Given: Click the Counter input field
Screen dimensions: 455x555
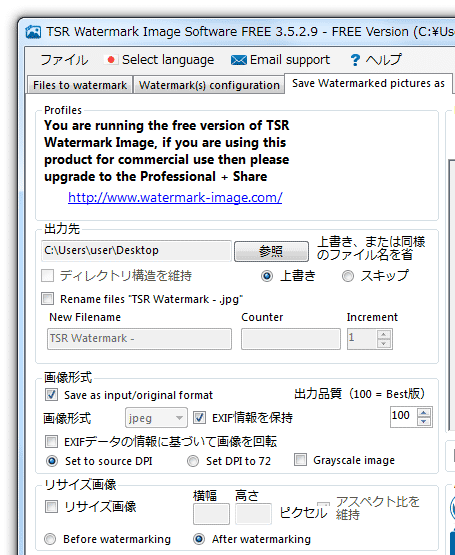Looking at the screenshot, I should [x=291, y=339].
